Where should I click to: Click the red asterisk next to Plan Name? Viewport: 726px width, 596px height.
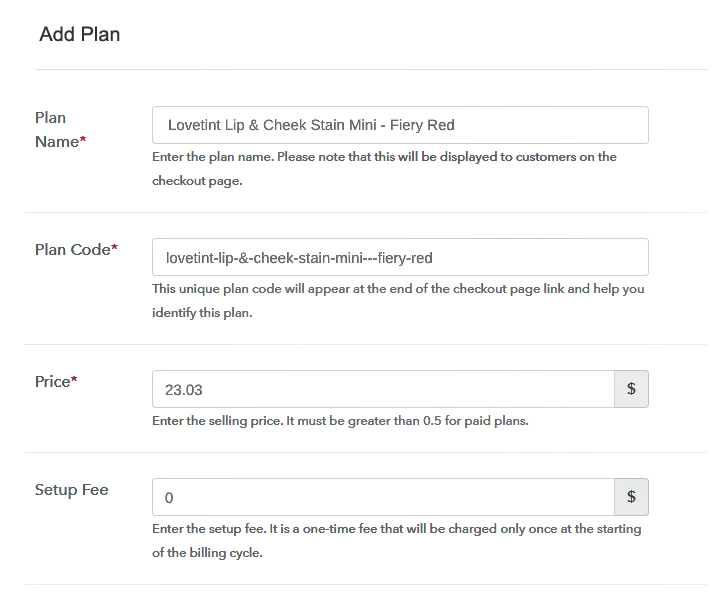[83, 139]
